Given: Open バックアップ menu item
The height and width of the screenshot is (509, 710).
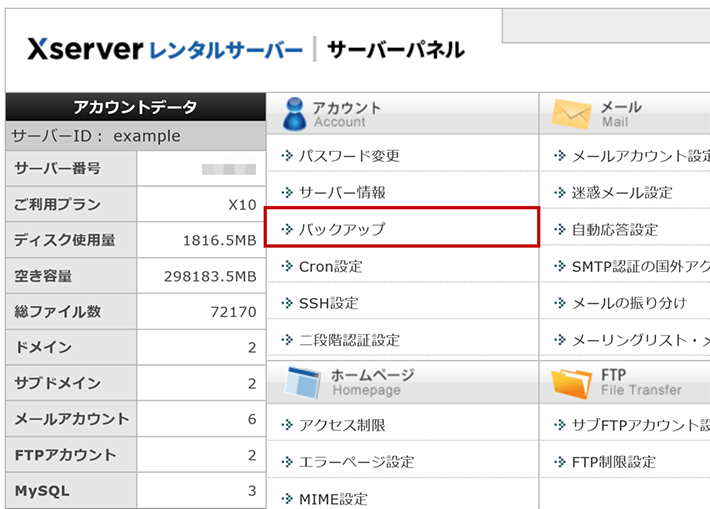Looking at the screenshot, I should click(342, 229).
